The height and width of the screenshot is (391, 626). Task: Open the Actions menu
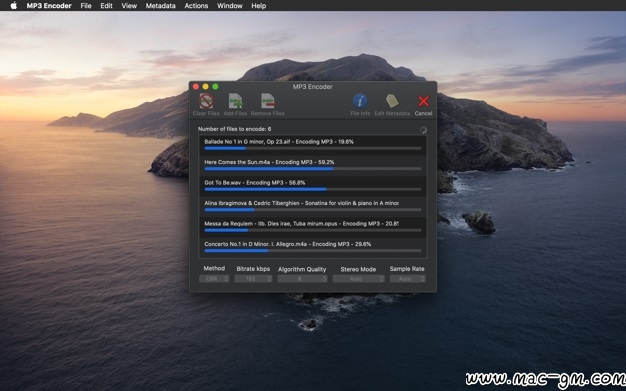coord(196,6)
